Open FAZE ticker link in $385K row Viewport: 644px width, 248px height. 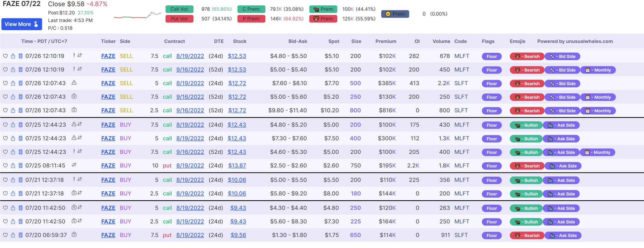[108, 83]
